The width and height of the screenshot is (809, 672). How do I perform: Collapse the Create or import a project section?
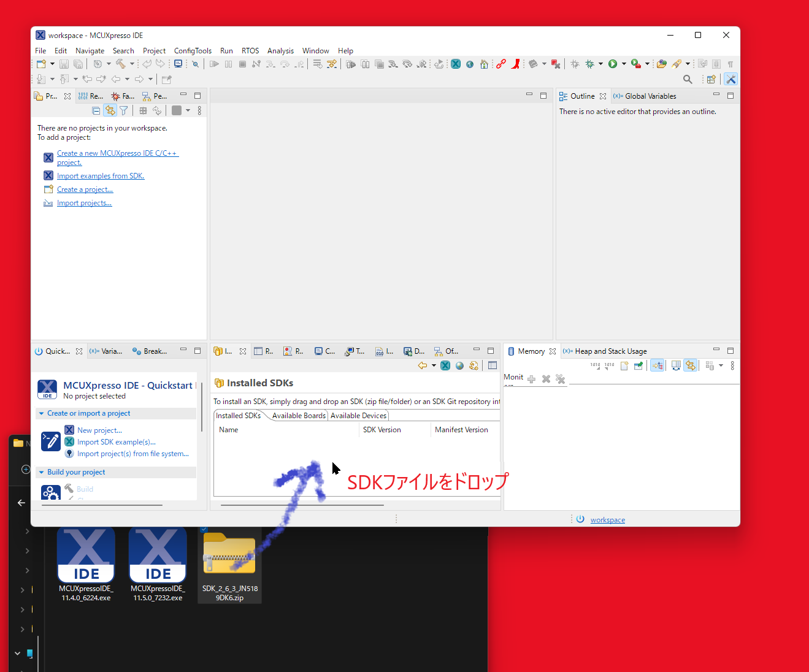[x=42, y=413]
